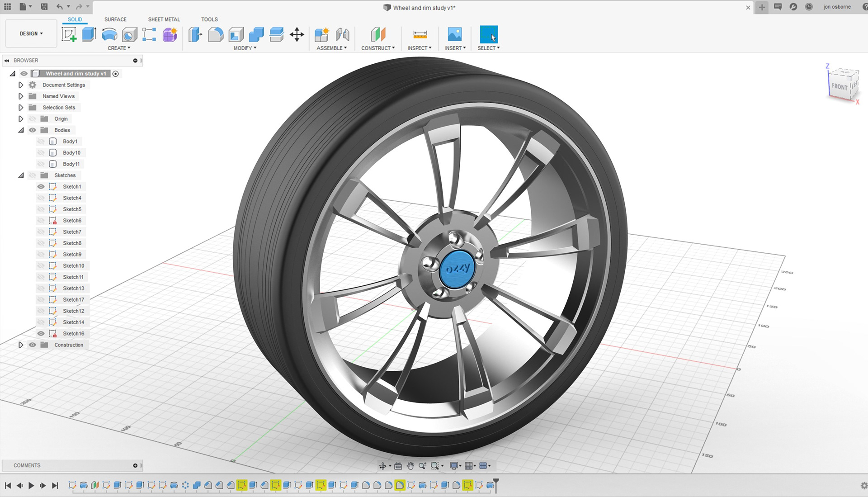Open the data panel grid icon
This screenshot has height=497, width=868.
tap(8, 7)
